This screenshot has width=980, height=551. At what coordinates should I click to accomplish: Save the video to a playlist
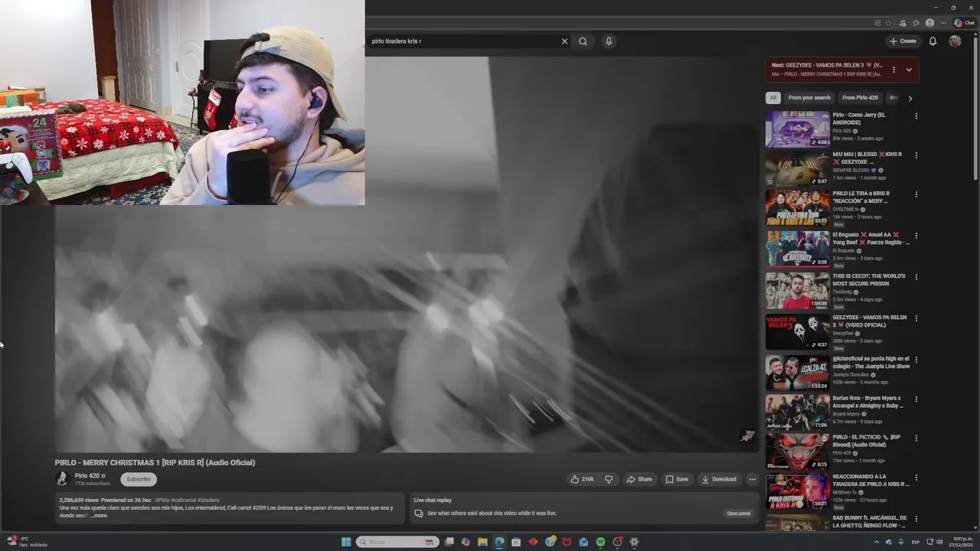tap(677, 479)
